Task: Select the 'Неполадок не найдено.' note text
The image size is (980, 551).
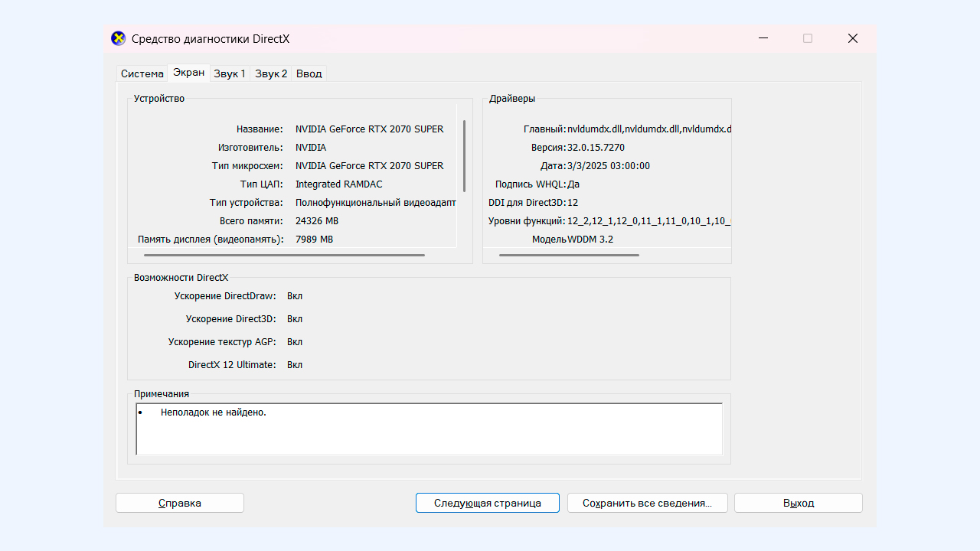Action: [214, 412]
